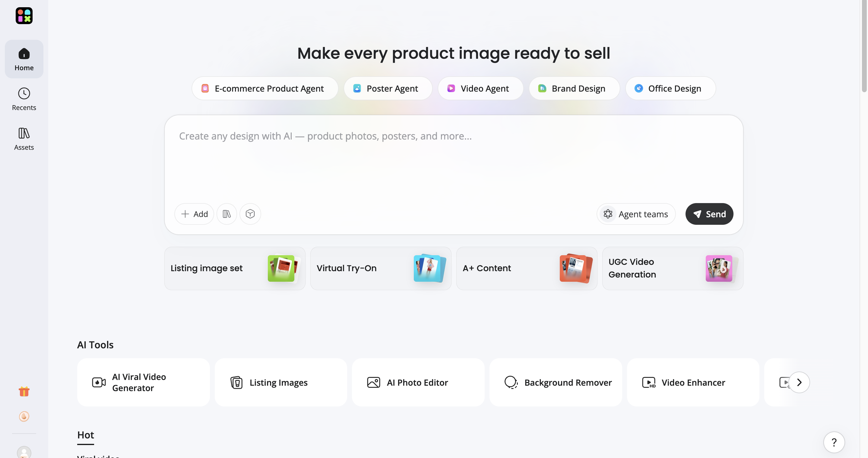Click the orange credits coin icon

tap(24, 416)
